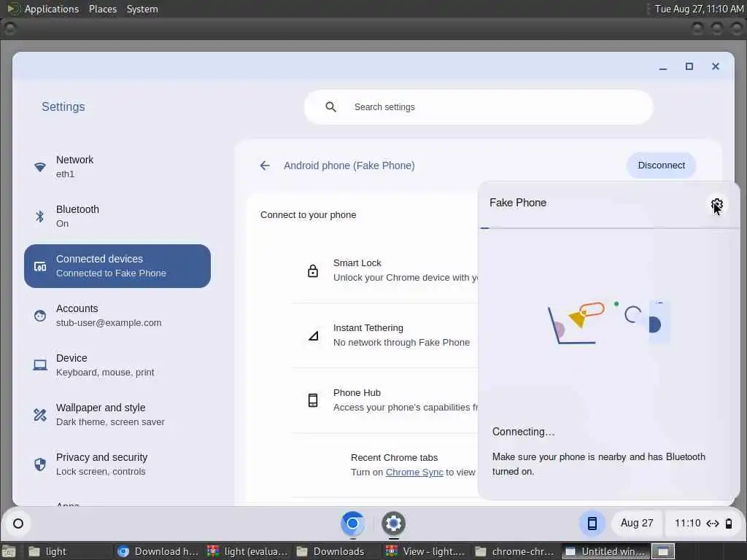Click the Instant Tethering signal icon
747x560 pixels.
[x=313, y=335]
